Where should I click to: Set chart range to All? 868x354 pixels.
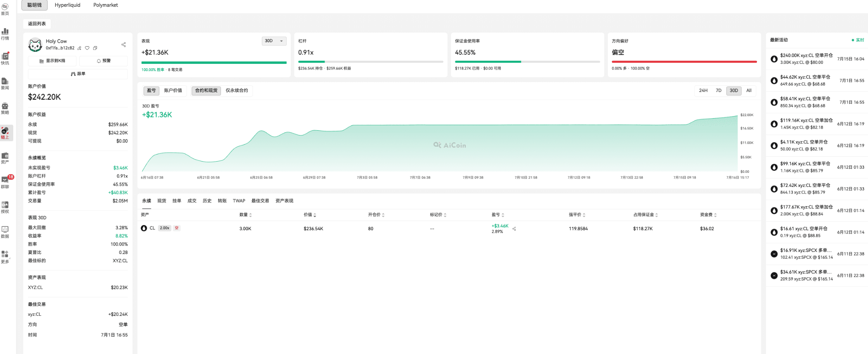click(749, 91)
